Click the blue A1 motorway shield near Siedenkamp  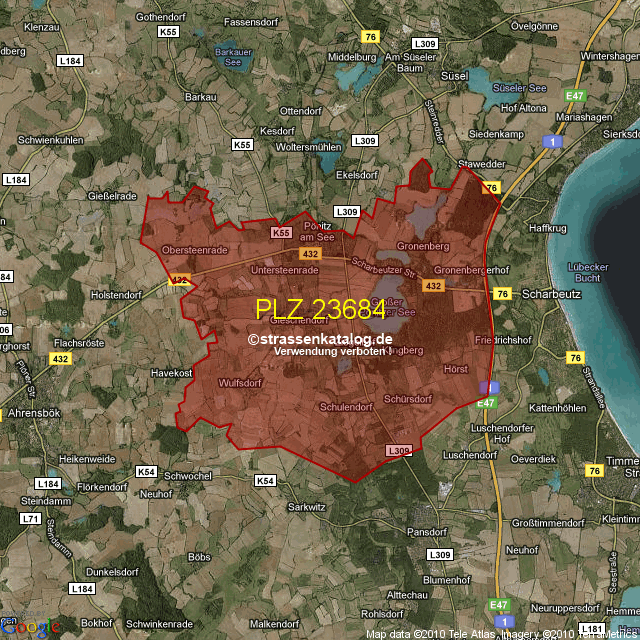coord(549,143)
